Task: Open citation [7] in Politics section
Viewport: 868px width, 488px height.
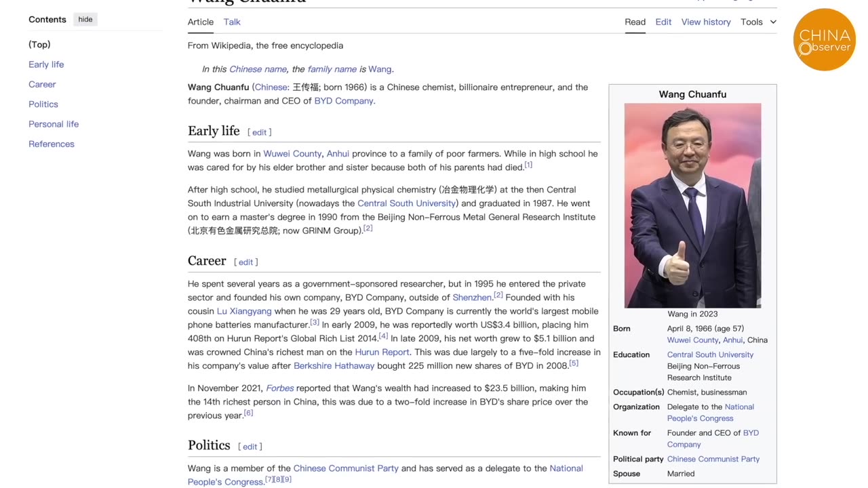Action: coord(269,479)
